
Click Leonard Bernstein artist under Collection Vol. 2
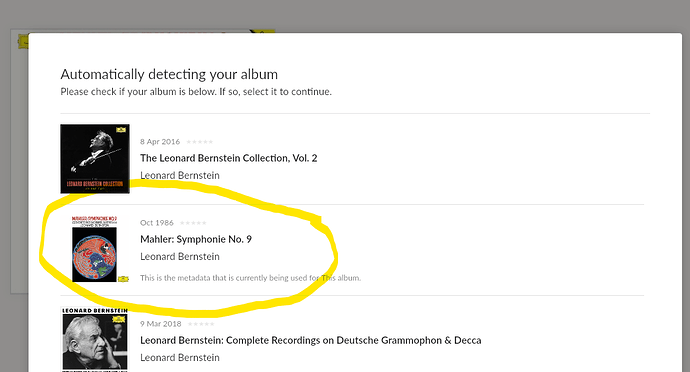click(x=180, y=175)
